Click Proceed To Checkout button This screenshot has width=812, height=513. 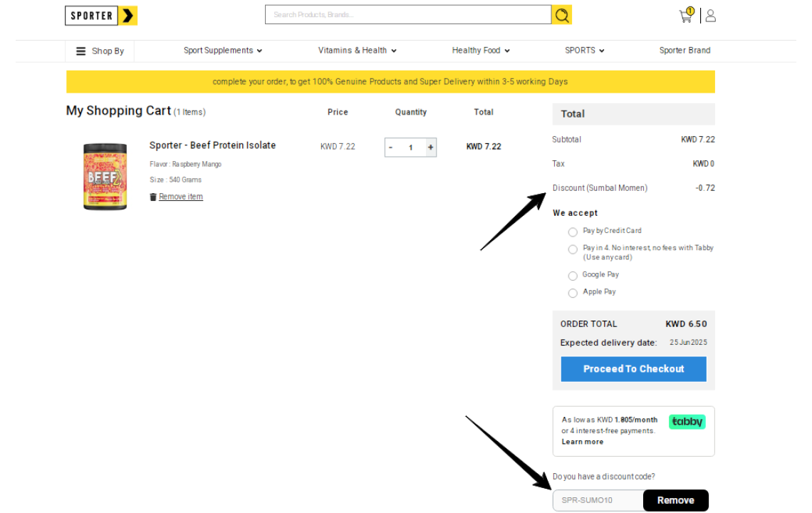[x=633, y=369]
